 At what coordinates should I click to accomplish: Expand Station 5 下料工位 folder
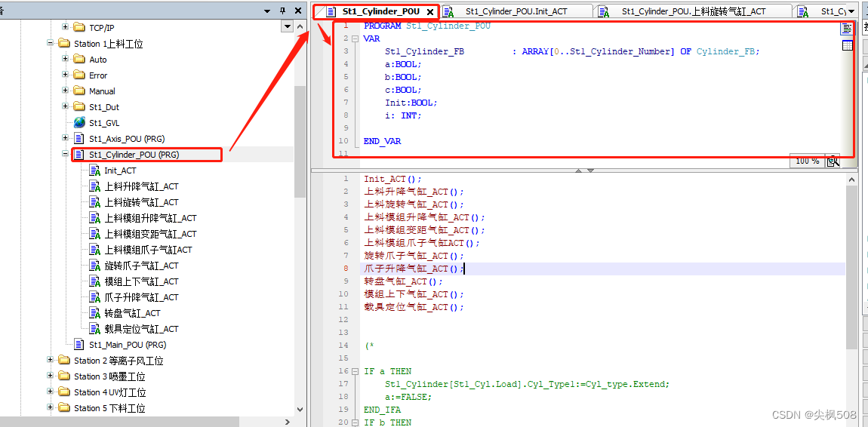click(51, 407)
